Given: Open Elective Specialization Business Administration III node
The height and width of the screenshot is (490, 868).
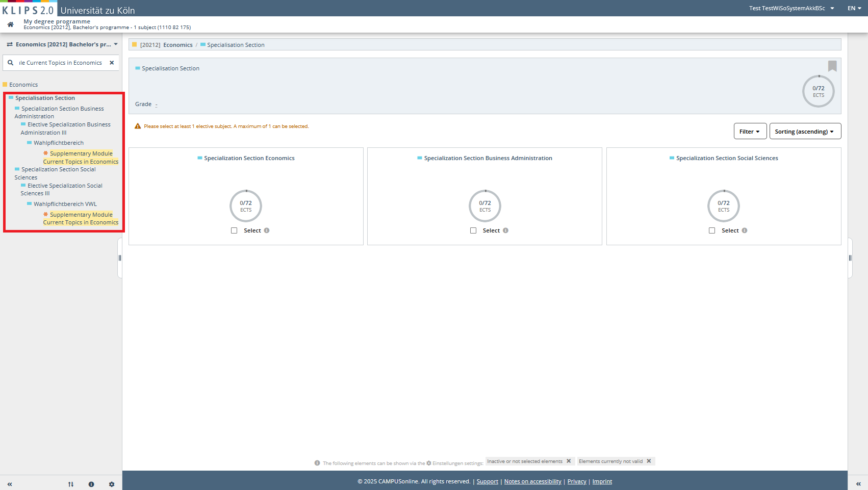Looking at the screenshot, I should pyautogui.click(x=65, y=128).
